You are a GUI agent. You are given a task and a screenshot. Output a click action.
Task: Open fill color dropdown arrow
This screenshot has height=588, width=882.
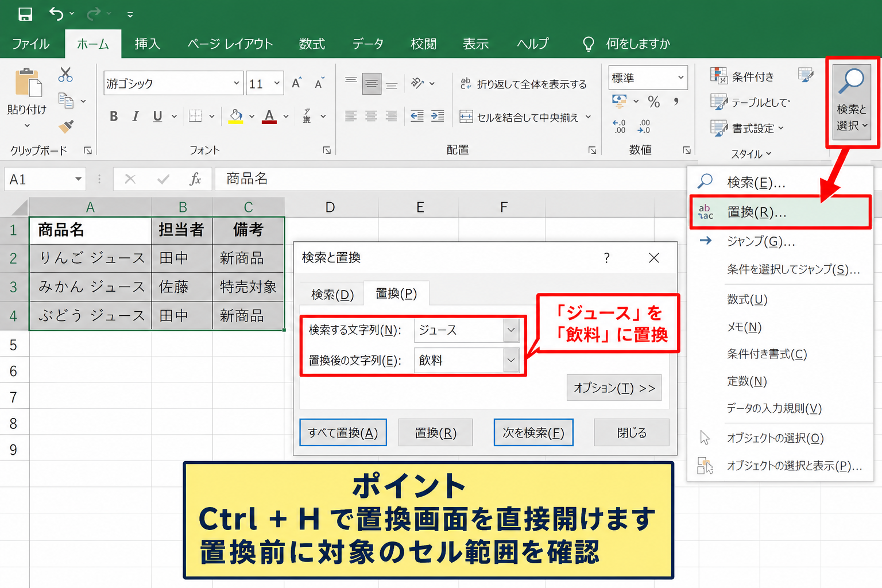tap(252, 117)
